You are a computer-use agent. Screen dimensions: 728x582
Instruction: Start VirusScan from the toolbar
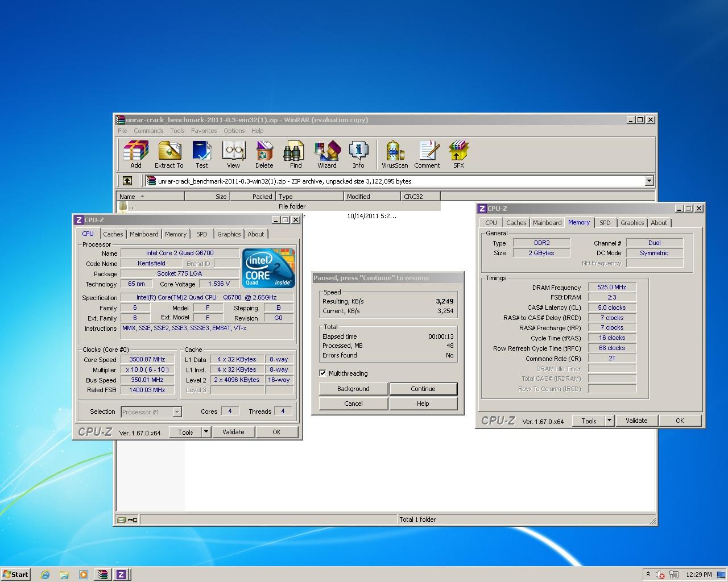click(x=395, y=155)
